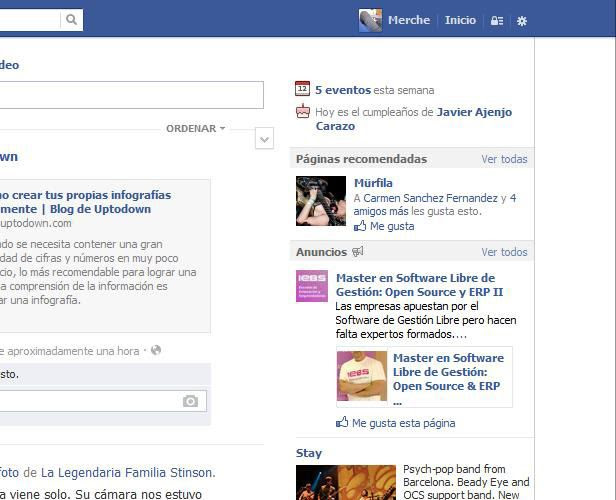Attach a photo via camera icon
Image resolution: width=616 pixels, height=500 pixels.
tap(191, 401)
